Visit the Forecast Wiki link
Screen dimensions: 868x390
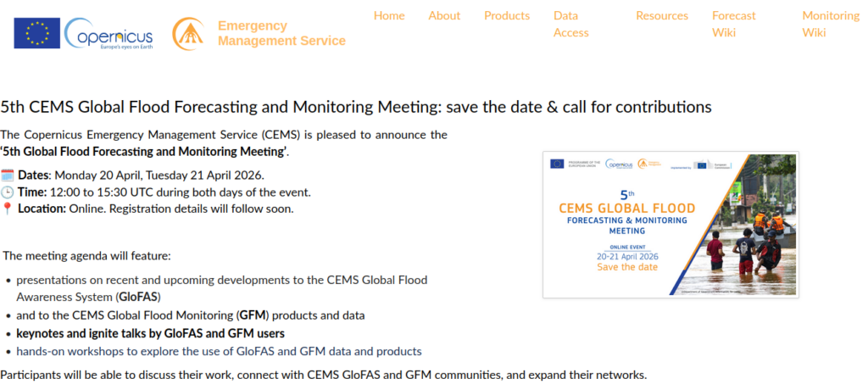point(733,24)
